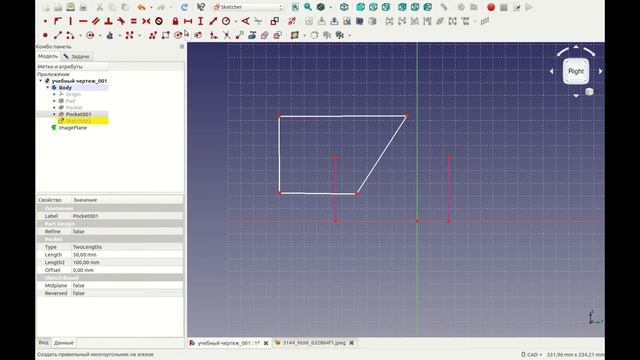This screenshot has width=640, height=360.
Task: Select the arc drawing tool
Action: 70,36
